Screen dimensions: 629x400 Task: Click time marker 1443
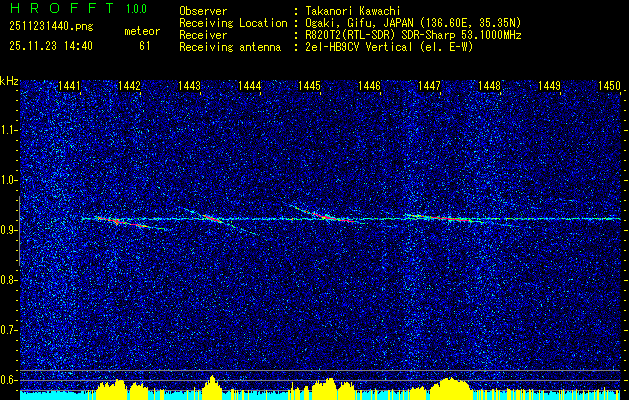click(x=189, y=85)
